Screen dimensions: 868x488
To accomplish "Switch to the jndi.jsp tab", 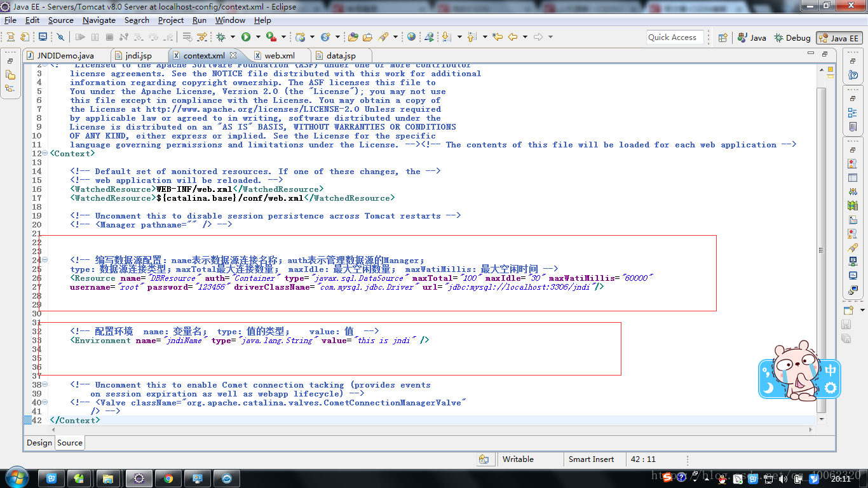I will (x=138, y=56).
